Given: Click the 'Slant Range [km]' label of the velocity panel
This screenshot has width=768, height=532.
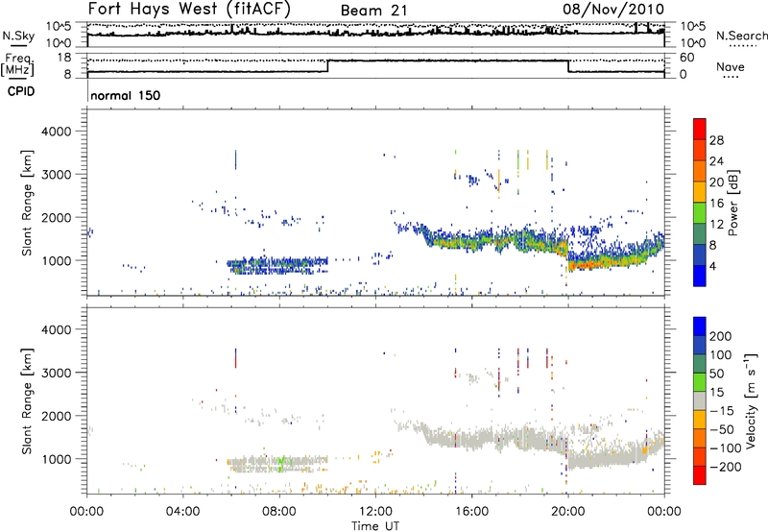Looking at the screenshot, I should (27, 401).
